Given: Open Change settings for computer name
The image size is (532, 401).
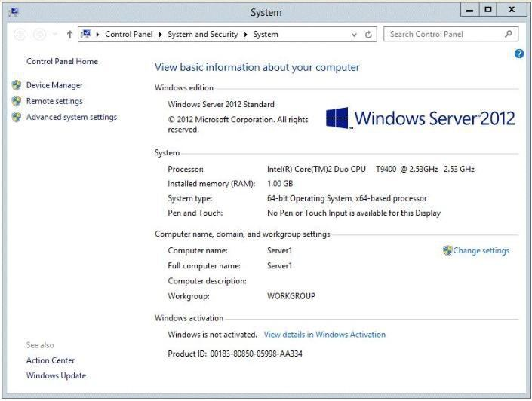Looking at the screenshot, I should [x=481, y=251].
